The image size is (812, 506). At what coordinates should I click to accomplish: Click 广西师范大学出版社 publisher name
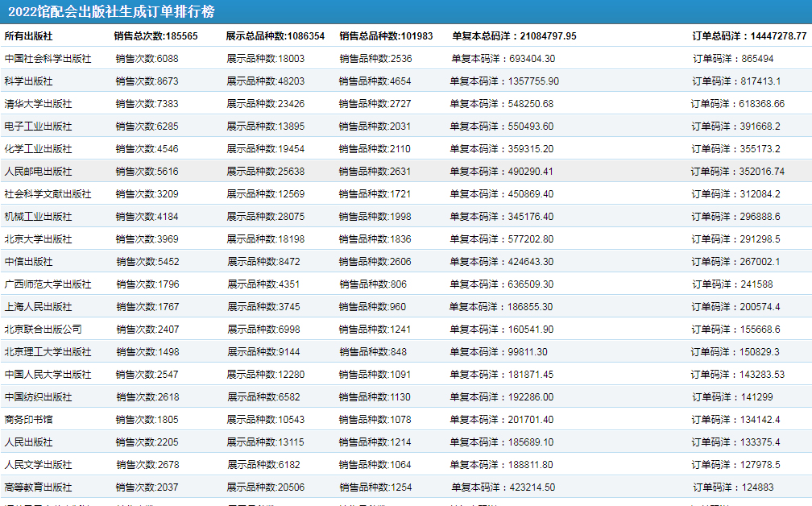click(48, 284)
